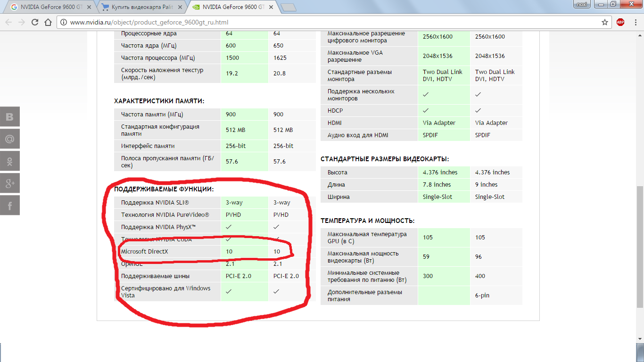644x362 pixels.
Task: Reload the current NVIDIA page
Action: [x=35, y=22]
